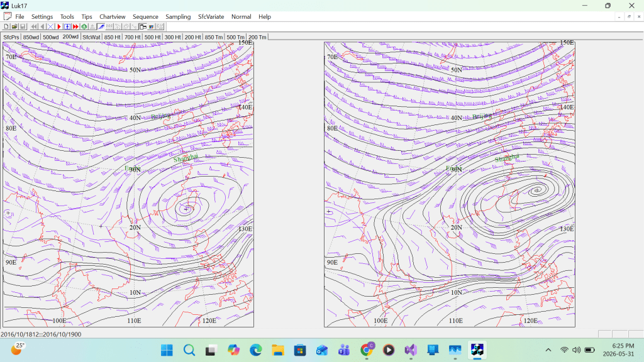Image resolution: width=644 pixels, height=362 pixels.
Task: Switch to the 850 Ht tab
Action: pyautogui.click(x=112, y=37)
